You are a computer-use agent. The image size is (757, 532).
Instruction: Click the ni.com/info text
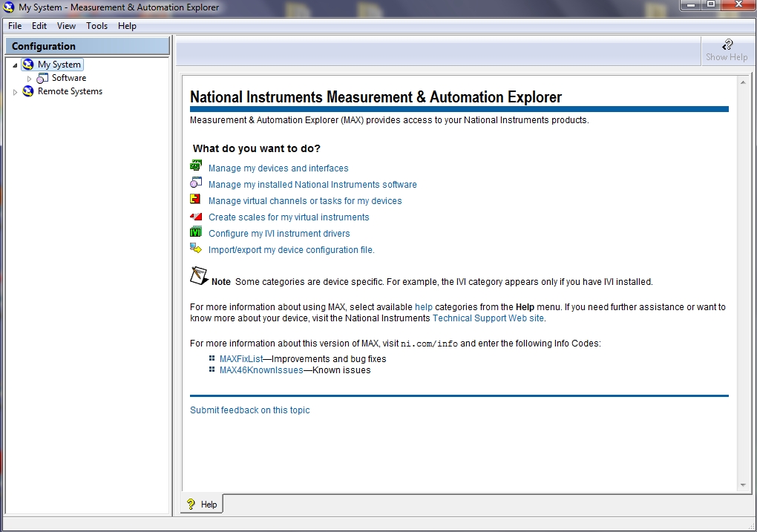429,344
